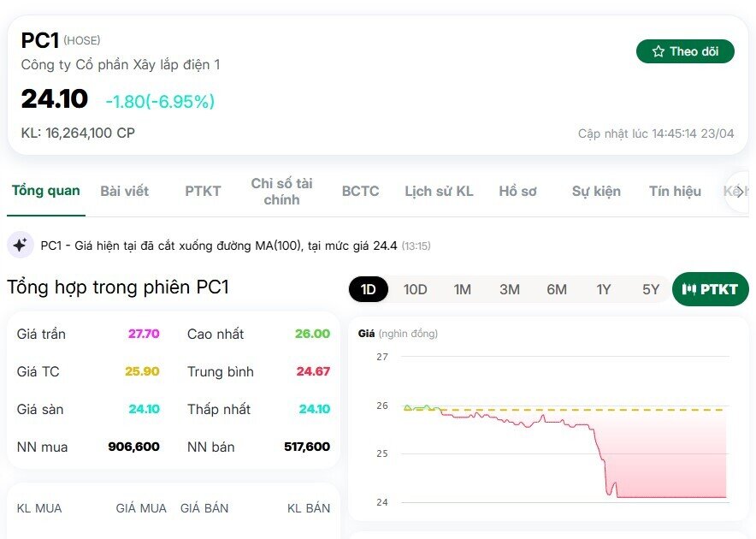
Task: Select the 1D chart range
Action: click(369, 289)
